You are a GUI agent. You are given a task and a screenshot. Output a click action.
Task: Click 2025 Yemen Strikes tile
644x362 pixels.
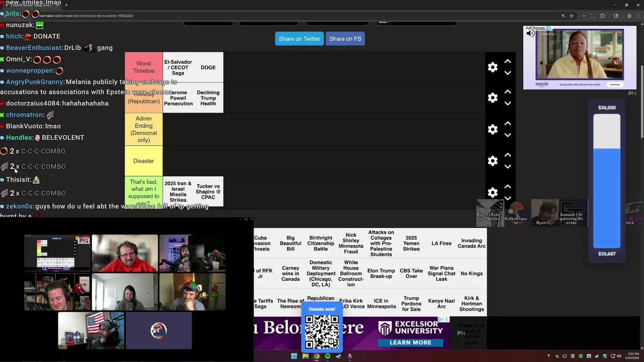tap(411, 243)
